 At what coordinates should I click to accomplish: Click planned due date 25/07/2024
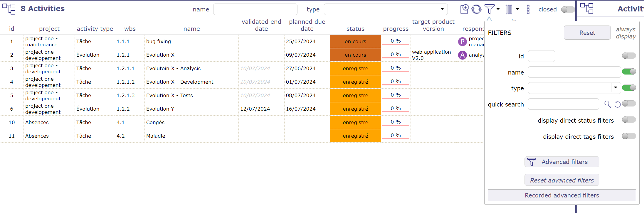301,41
